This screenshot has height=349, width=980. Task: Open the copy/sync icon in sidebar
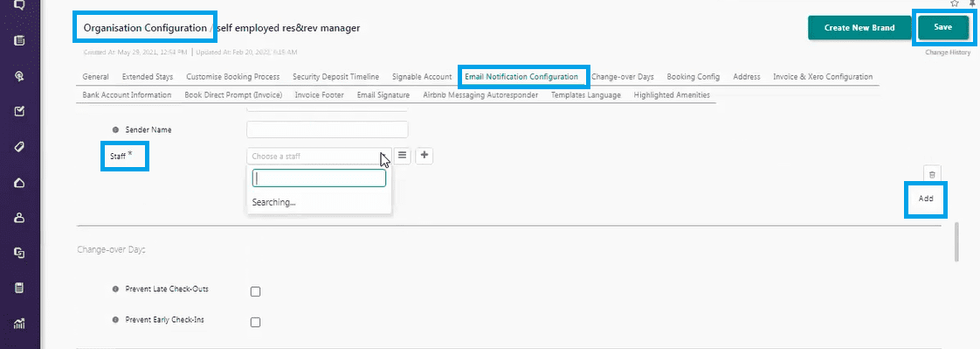(x=19, y=253)
